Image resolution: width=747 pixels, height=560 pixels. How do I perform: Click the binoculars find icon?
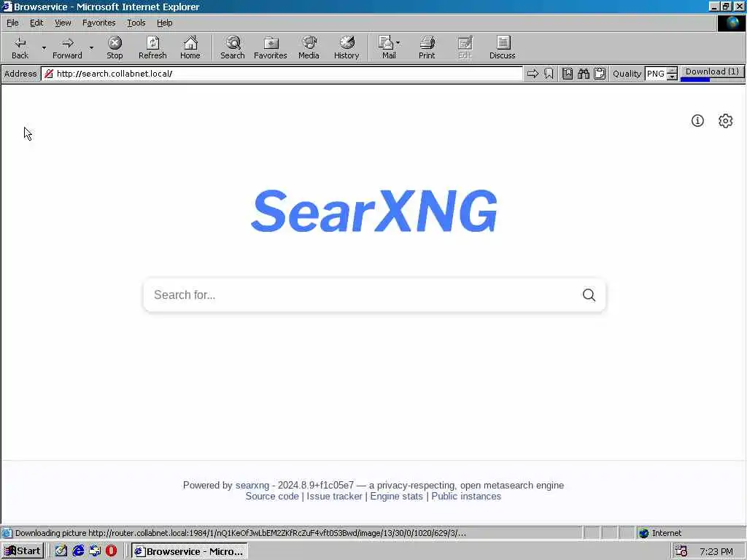pos(584,74)
